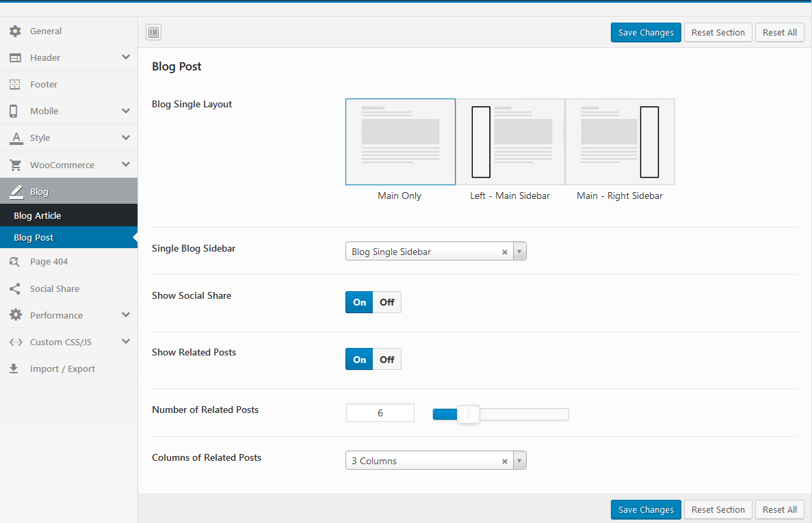This screenshot has width=812, height=523.
Task: Open the Social Share section
Action: point(69,289)
